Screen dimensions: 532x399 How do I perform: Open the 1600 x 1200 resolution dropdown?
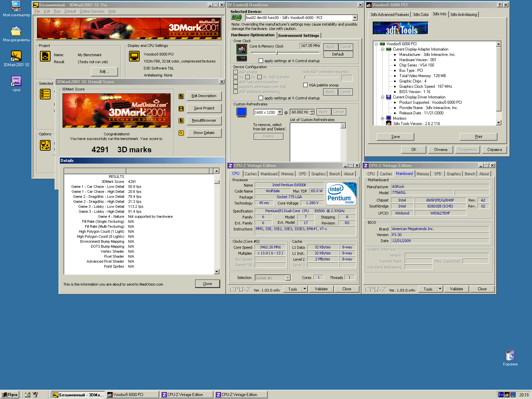coord(280,112)
